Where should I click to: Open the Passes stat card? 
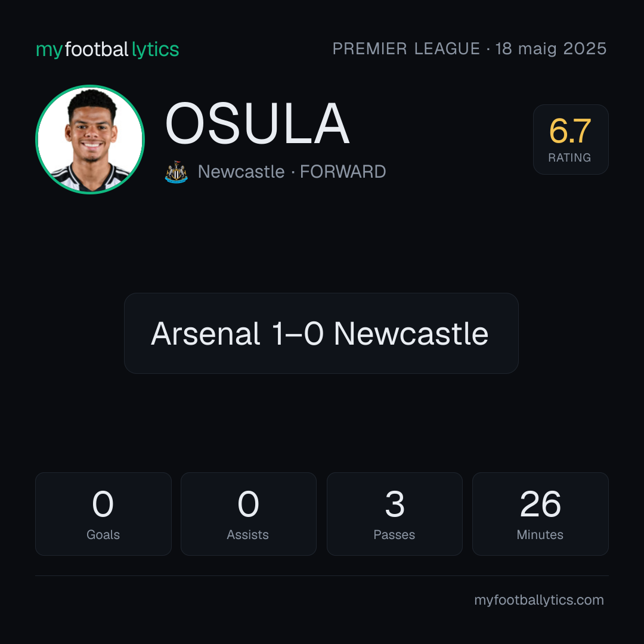(x=394, y=514)
